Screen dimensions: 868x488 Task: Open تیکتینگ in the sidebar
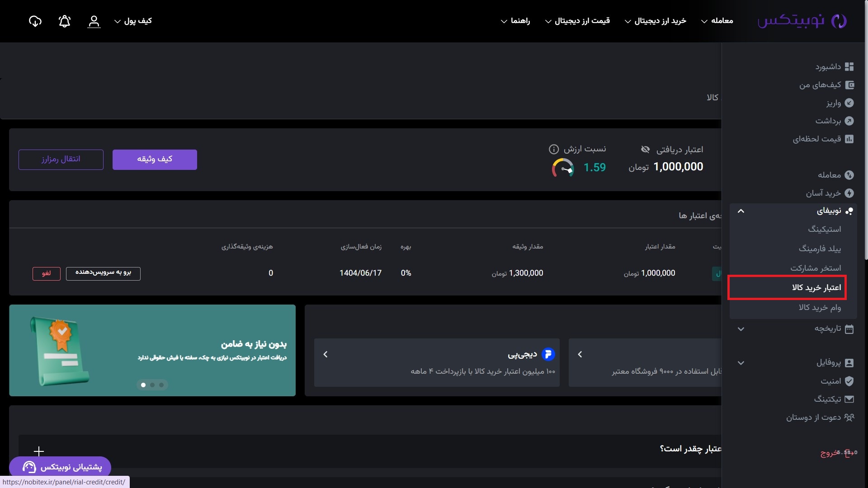[827, 399]
